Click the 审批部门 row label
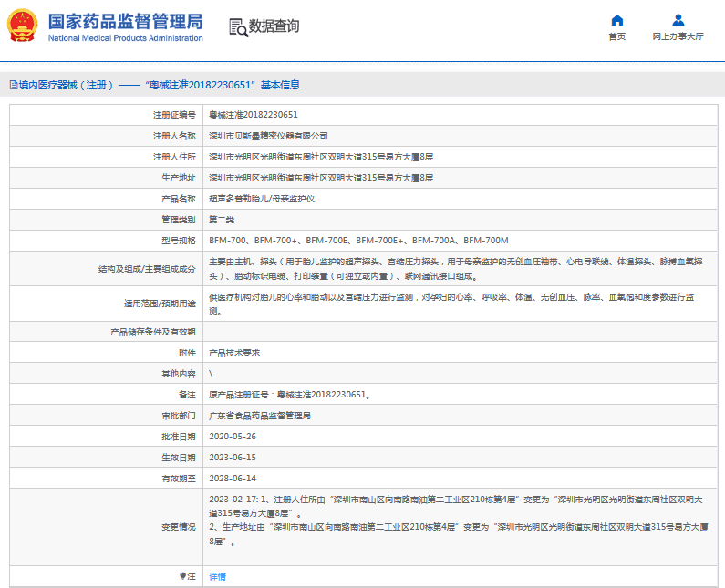This screenshot has height=588, width=725. (x=179, y=416)
